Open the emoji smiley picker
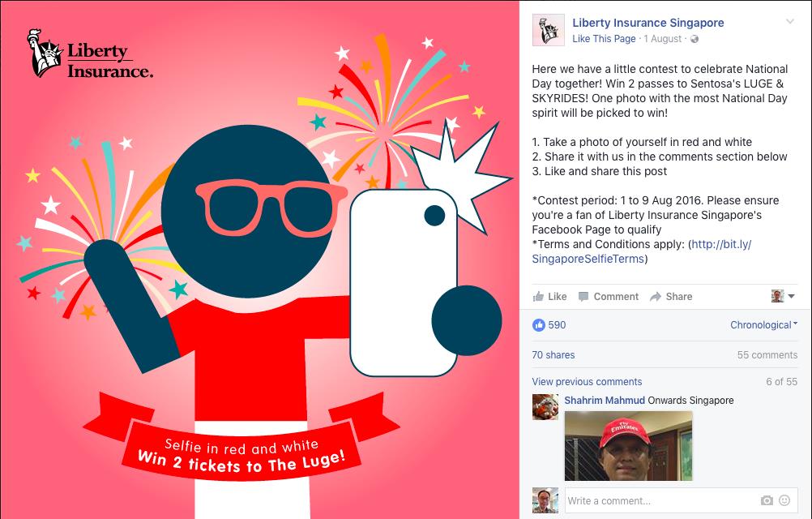The image size is (812, 519). (x=784, y=500)
